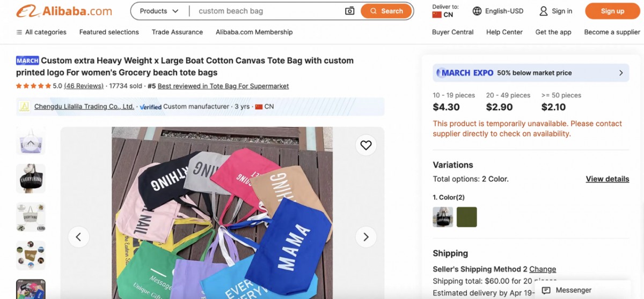644x299 pixels.
Task: Click the Sign in person icon
Action: point(544,11)
